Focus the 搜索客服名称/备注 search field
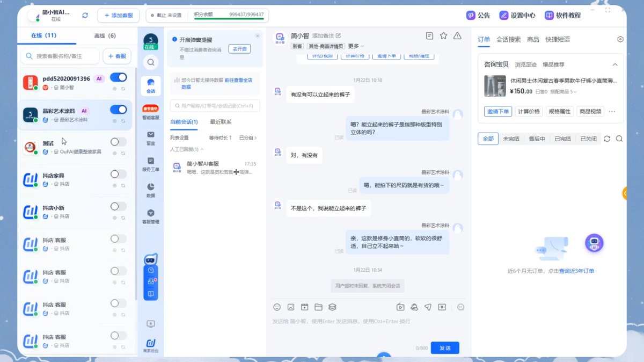 (x=60, y=56)
